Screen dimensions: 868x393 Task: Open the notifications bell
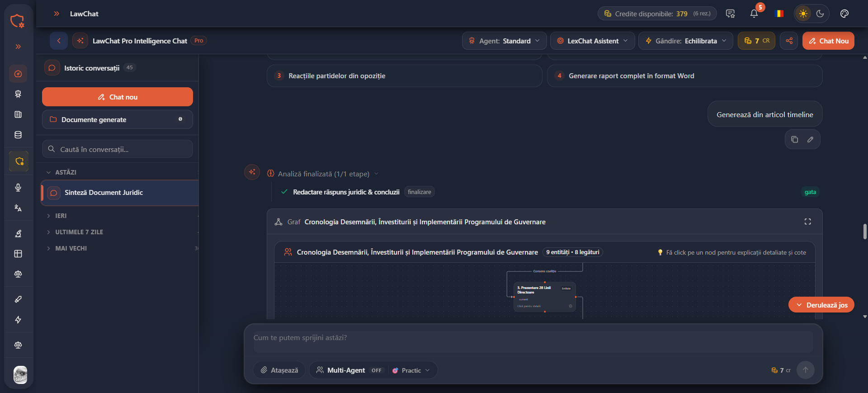click(x=754, y=14)
